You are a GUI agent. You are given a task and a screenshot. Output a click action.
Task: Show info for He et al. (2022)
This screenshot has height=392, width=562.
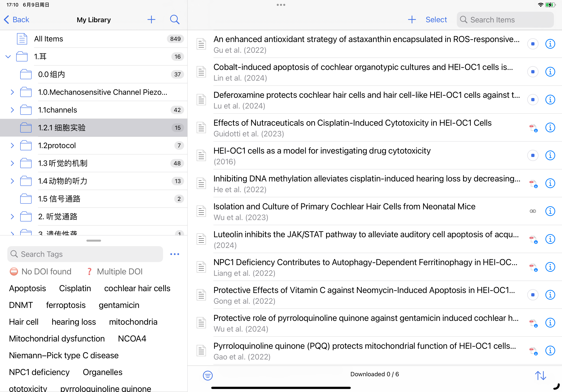click(550, 183)
